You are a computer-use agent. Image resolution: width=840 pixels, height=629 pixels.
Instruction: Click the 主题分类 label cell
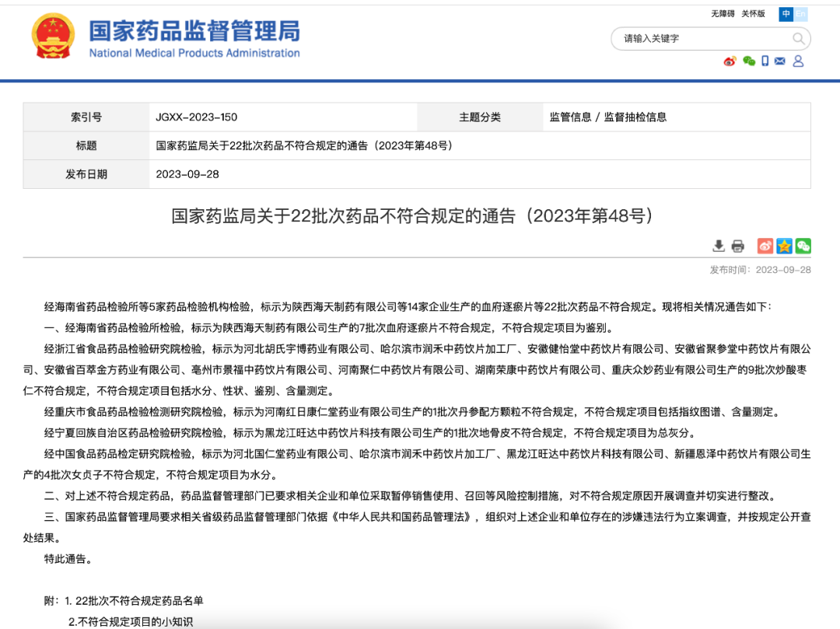pos(480,117)
